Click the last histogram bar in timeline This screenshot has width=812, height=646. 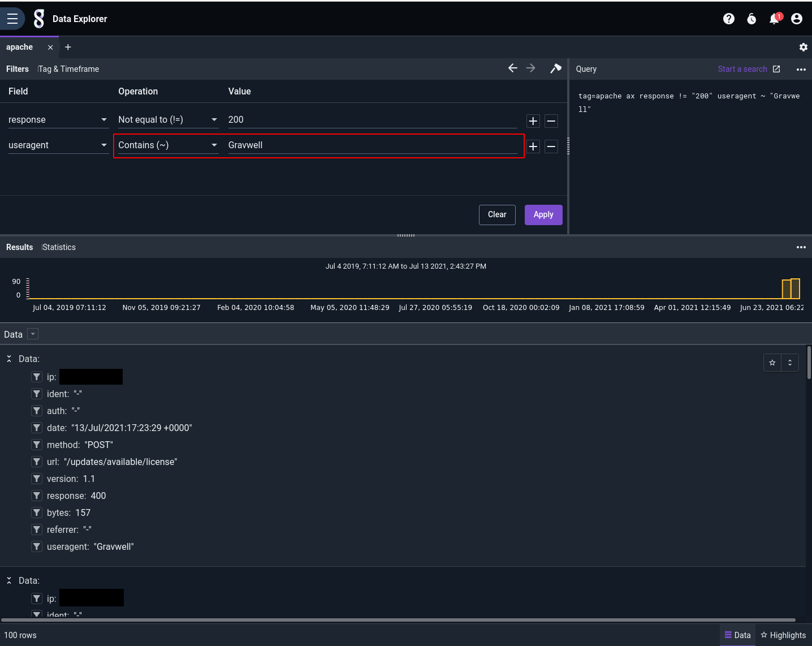coord(795,288)
